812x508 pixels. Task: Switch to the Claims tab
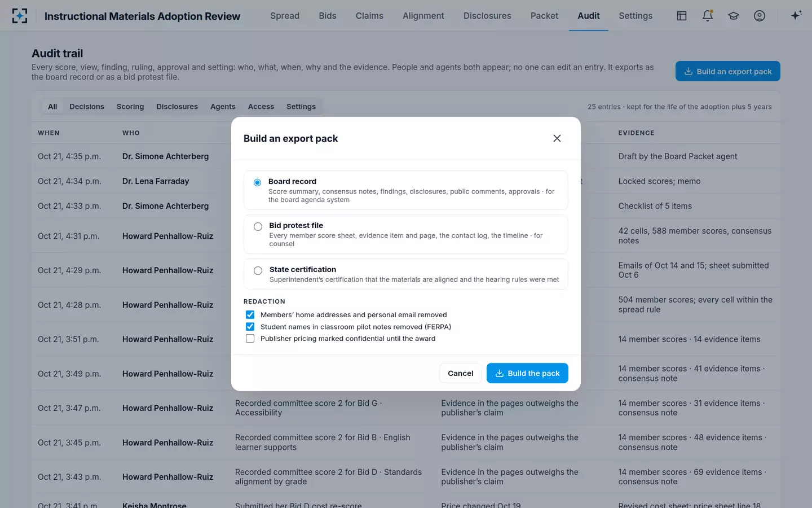tap(369, 16)
